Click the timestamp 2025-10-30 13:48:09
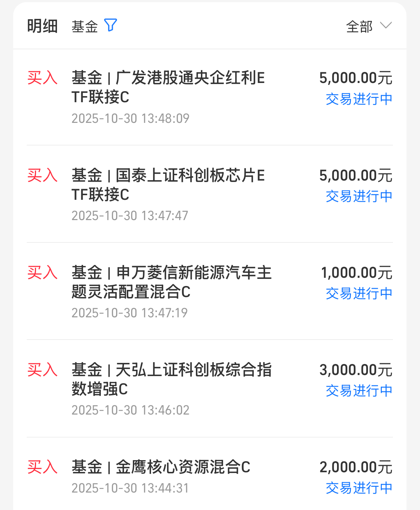The height and width of the screenshot is (510, 420). pyautogui.click(x=130, y=118)
